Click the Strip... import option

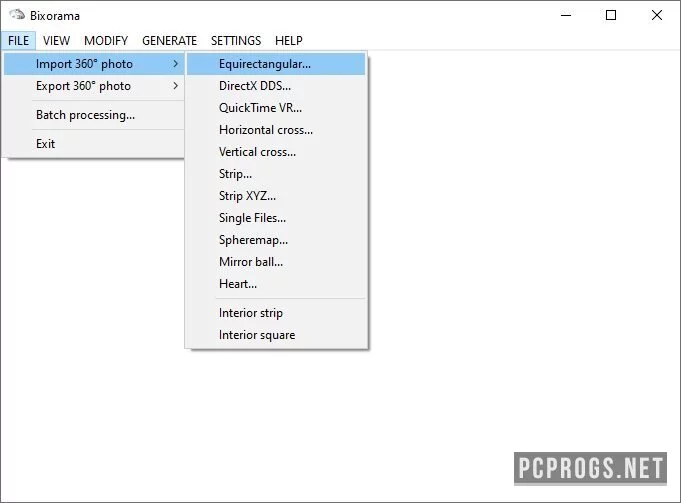tap(276, 174)
